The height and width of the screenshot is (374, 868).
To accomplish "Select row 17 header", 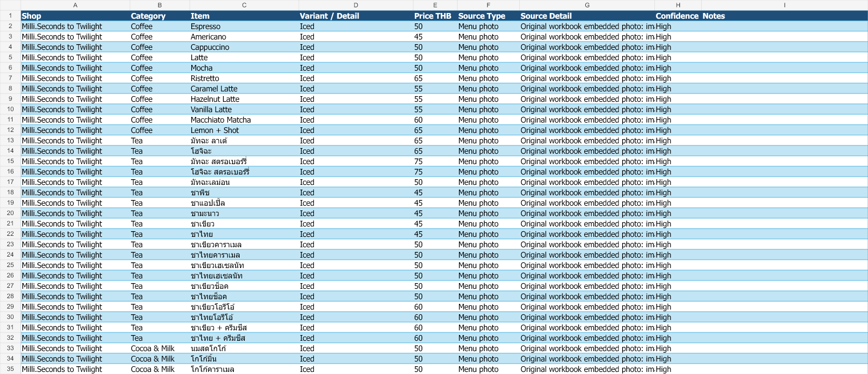I will point(10,182).
